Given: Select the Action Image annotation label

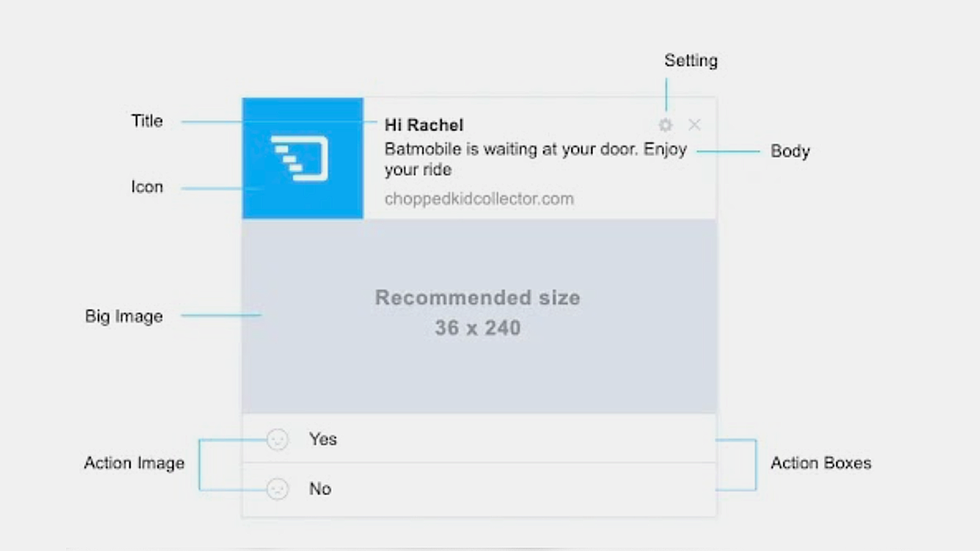Looking at the screenshot, I should 134,463.
